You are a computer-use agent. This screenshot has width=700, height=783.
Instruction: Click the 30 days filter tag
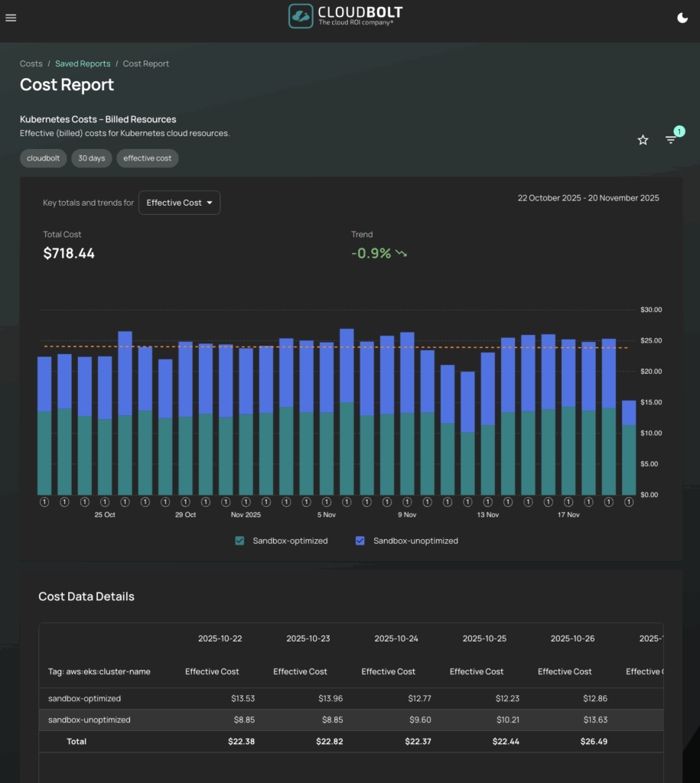tap(91, 158)
